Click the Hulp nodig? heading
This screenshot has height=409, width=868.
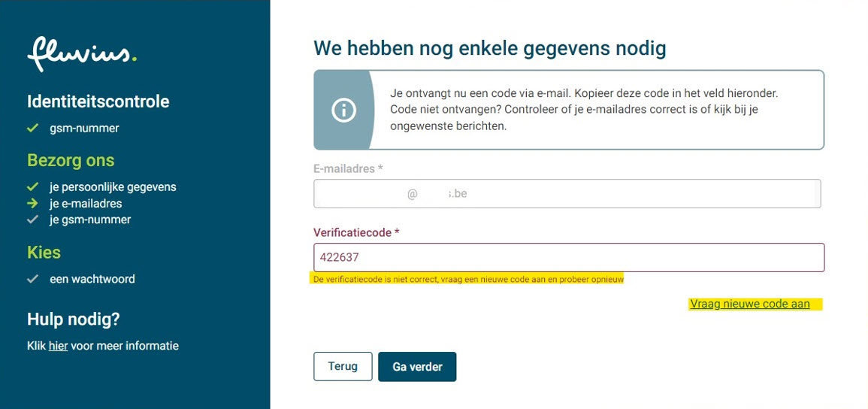point(74,320)
